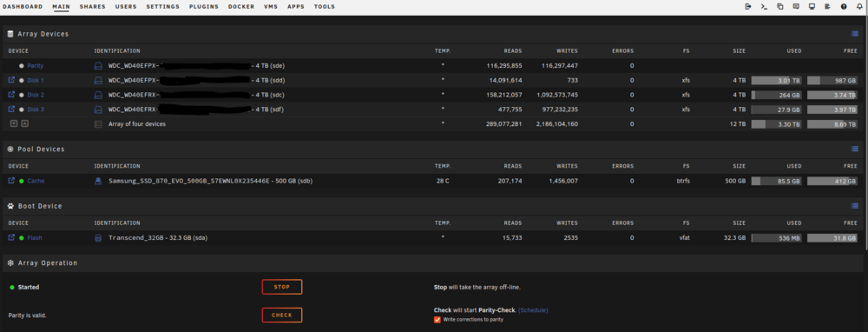Click the Transcend flash drive icon
The height and width of the screenshot is (332, 868).
tap(98, 238)
